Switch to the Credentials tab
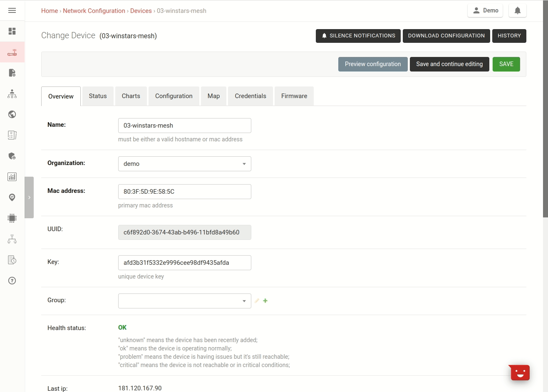548x392 pixels. click(x=250, y=96)
